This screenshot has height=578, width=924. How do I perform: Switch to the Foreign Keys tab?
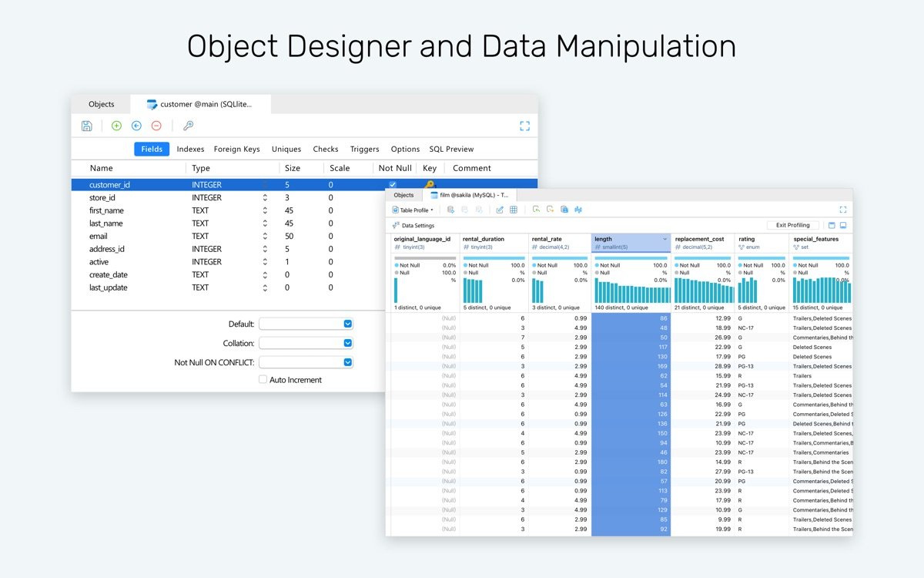click(x=236, y=150)
